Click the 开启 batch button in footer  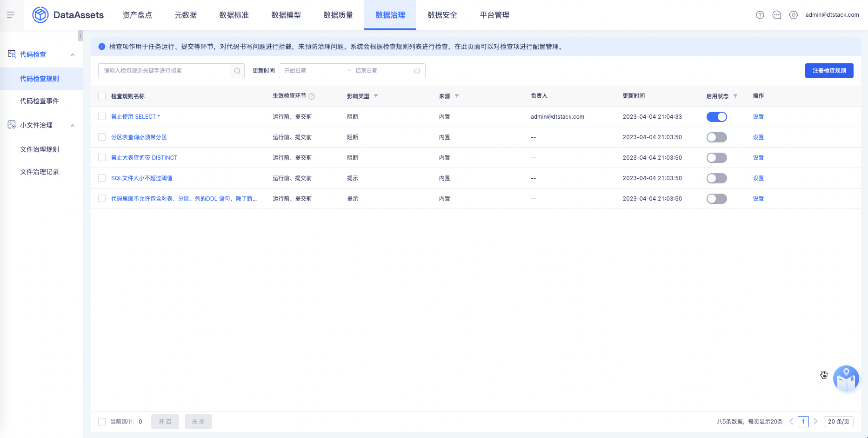tap(165, 422)
